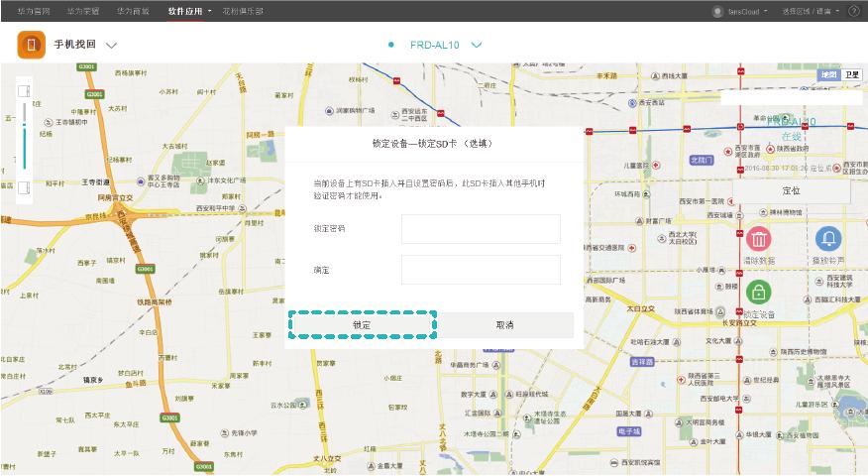The width and height of the screenshot is (868, 476).
Task: Click the vertical map zoom slider track
Action: 24,136
